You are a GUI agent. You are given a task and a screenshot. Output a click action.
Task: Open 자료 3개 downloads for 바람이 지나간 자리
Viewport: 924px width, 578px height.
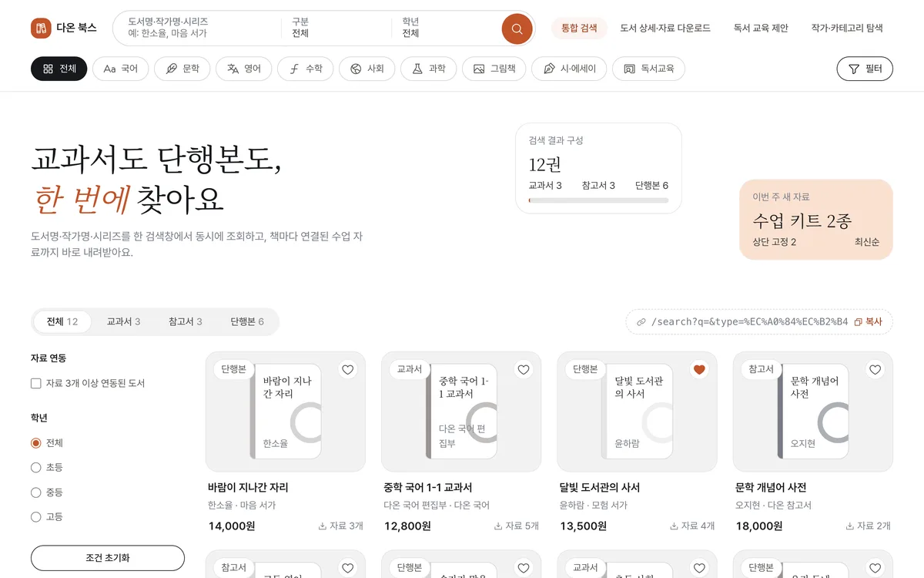pos(340,526)
